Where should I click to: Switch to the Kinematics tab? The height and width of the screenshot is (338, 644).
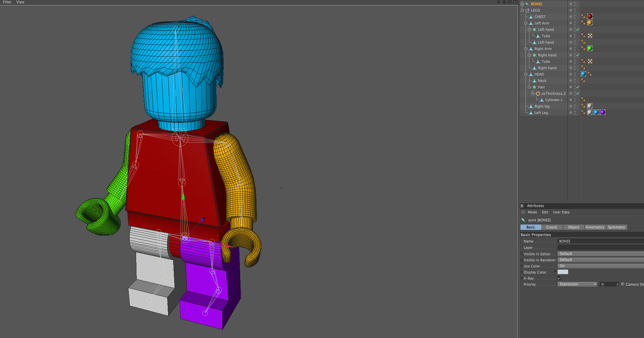(x=595, y=227)
